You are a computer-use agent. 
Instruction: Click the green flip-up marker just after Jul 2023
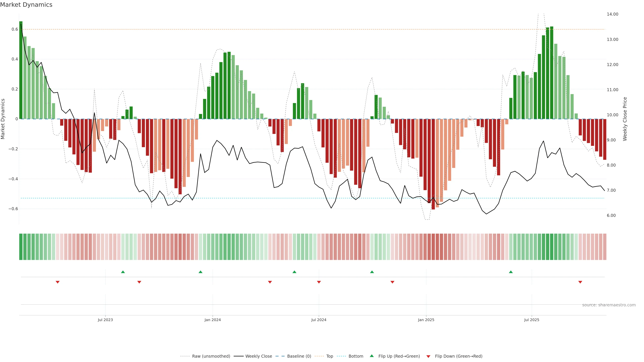[x=123, y=272]
